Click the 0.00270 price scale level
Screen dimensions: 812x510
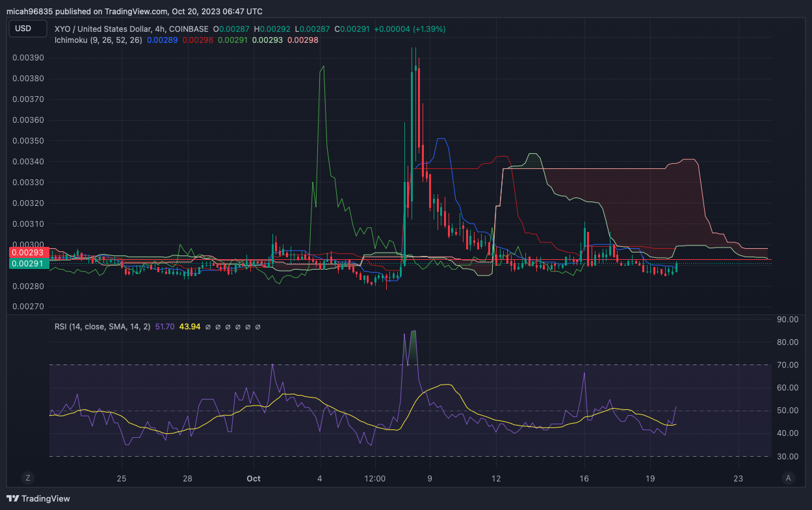click(28, 307)
